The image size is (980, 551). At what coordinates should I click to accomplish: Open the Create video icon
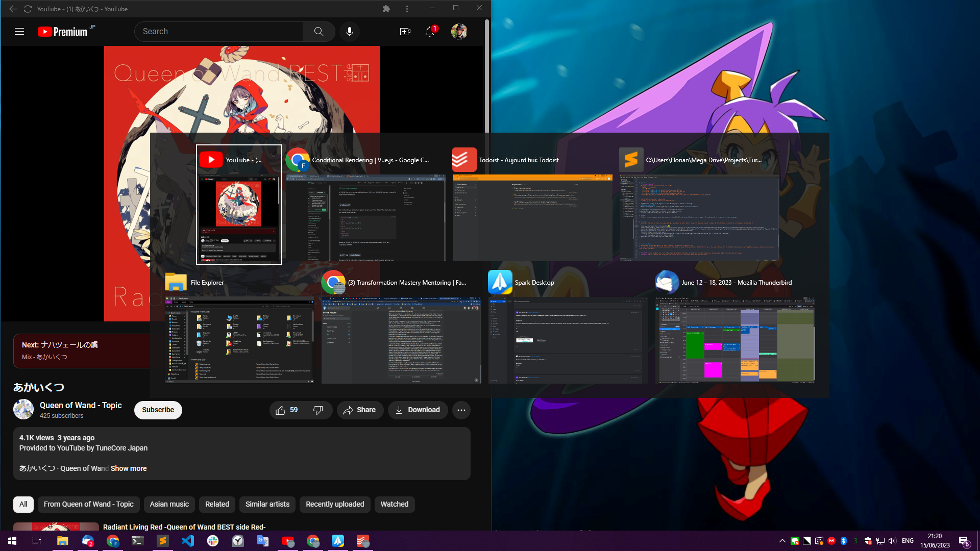(405, 32)
